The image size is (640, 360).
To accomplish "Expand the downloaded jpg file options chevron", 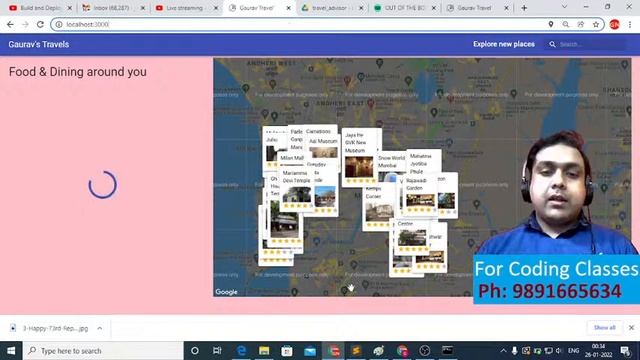I will pos(100,328).
